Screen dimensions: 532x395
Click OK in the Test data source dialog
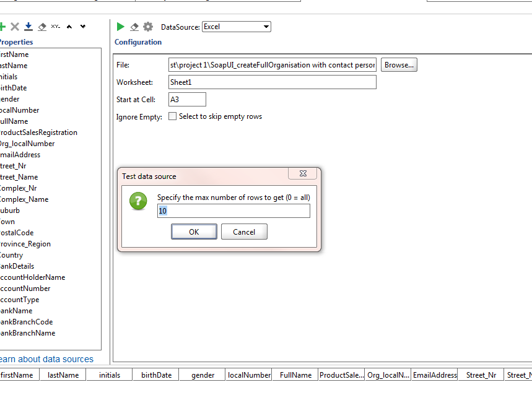[x=194, y=232]
